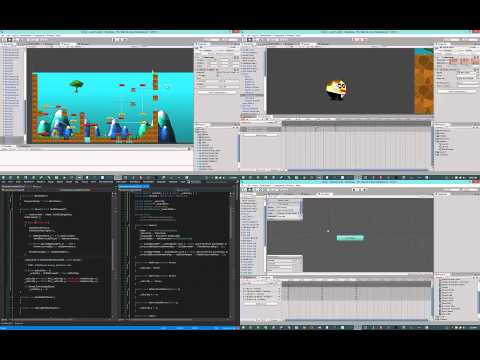Click Add Component in the top-right Unity inspector
Viewport: 480px width, 360px height.
point(457,91)
